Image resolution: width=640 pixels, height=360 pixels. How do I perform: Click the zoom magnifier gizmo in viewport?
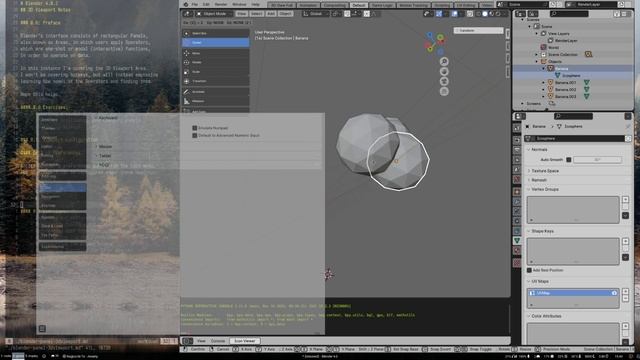click(444, 62)
